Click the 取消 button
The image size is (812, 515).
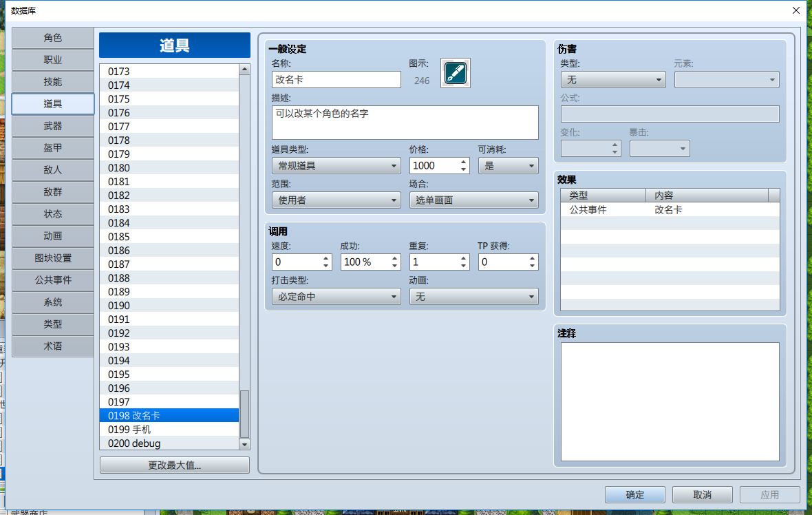pos(702,495)
